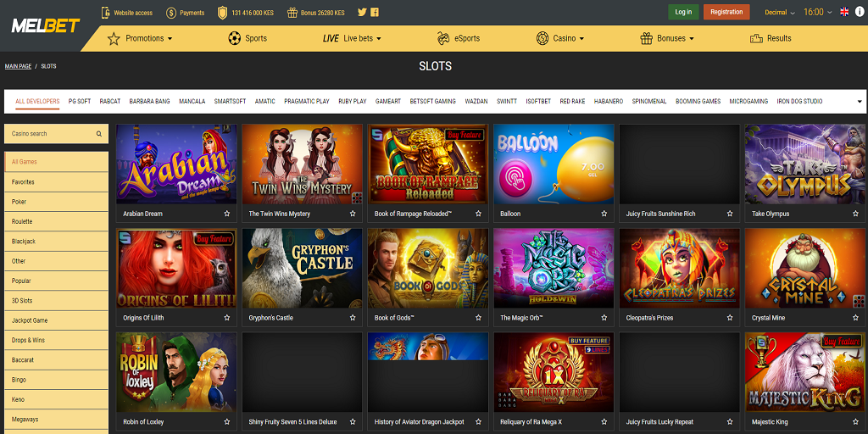Click the Casino chip icon

(542, 38)
